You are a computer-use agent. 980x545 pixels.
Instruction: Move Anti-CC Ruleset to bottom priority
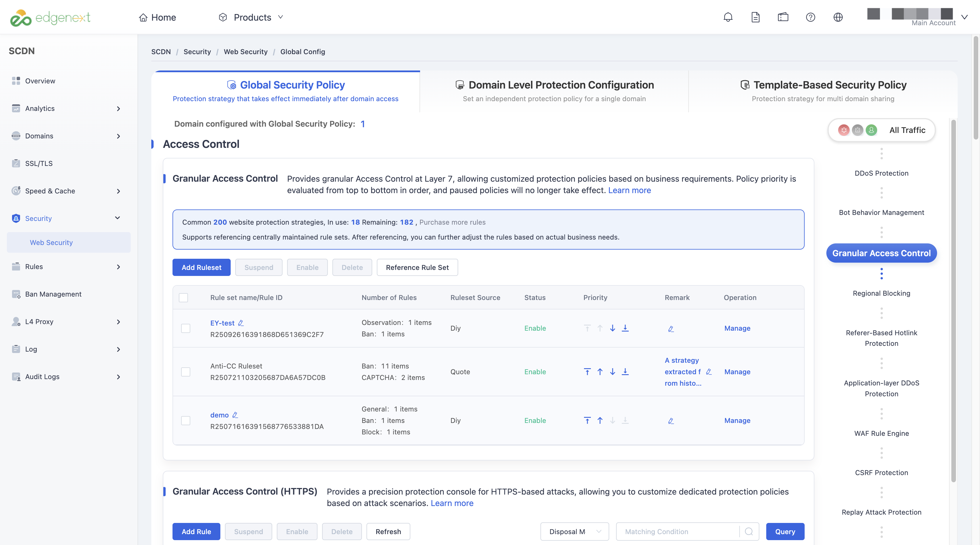[625, 372]
